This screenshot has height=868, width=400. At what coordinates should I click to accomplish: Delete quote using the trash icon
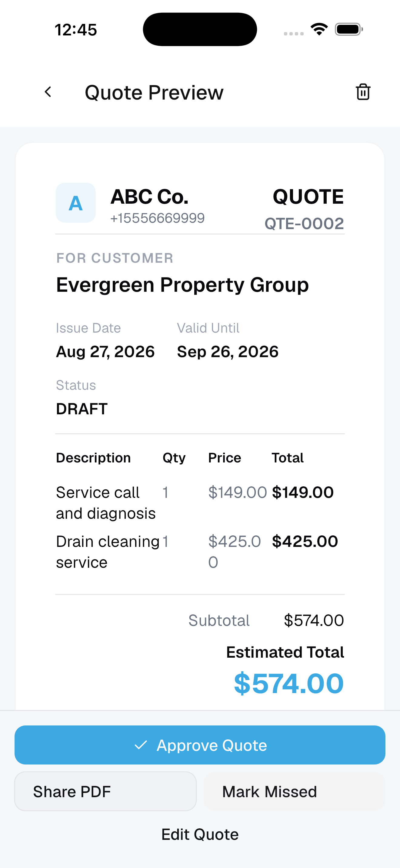[363, 92]
